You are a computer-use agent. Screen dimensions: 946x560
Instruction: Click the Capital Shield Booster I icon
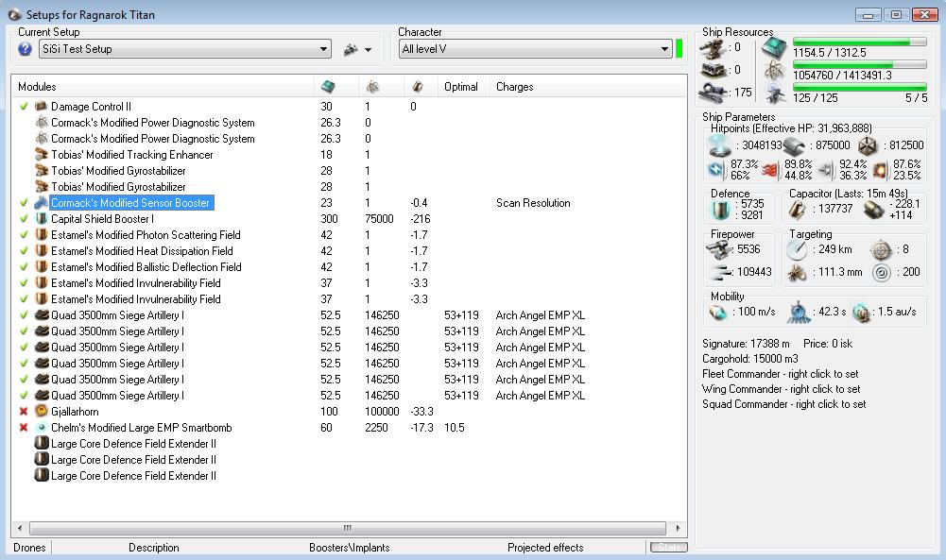pyautogui.click(x=41, y=219)
